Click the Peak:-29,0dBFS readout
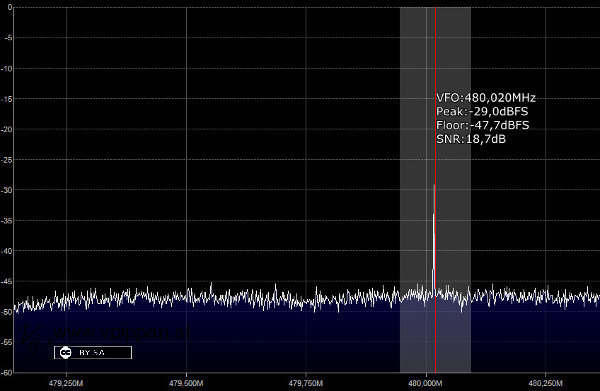The height and width of the screenshot is (391, 600). pyautogui.click(x=482, y=112)
